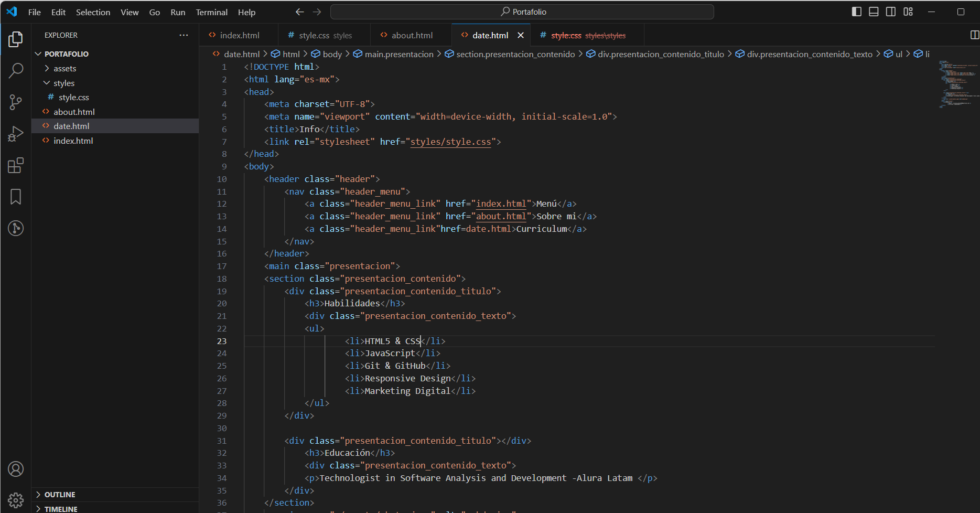Open Run and Debug view
Screen dimensions: 980x513
pyautogui.click(x=16, y=134)
